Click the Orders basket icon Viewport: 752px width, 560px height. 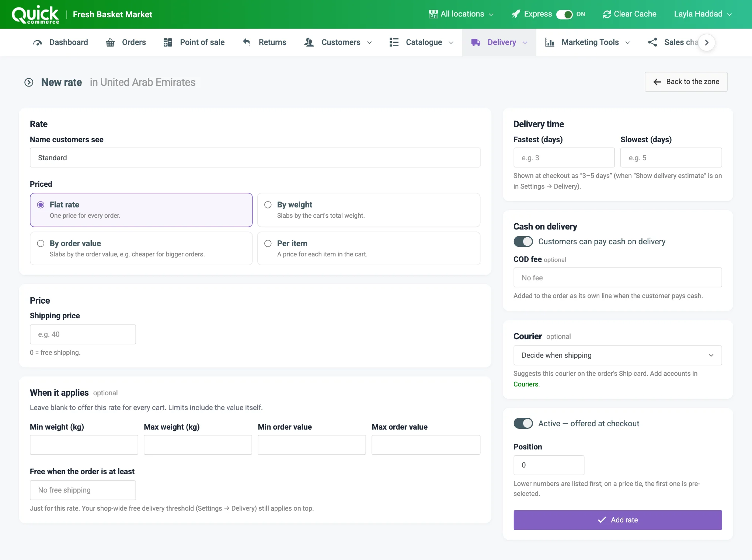click(110, 43)
